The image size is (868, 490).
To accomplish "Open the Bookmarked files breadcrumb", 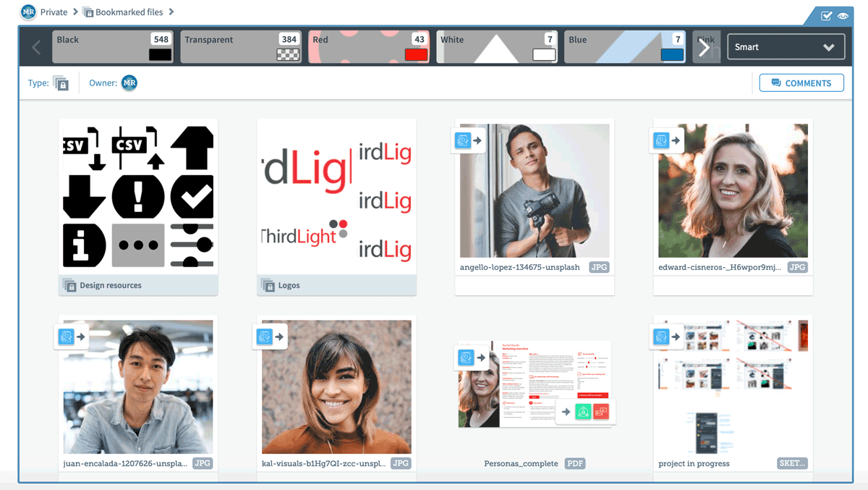I will [x=129, y=12].
